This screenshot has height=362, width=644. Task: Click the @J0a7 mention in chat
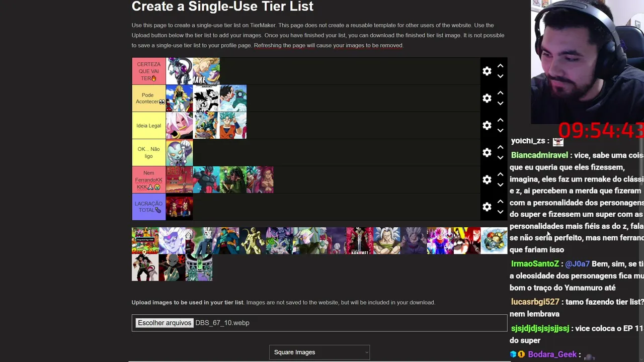click(578, 264)
